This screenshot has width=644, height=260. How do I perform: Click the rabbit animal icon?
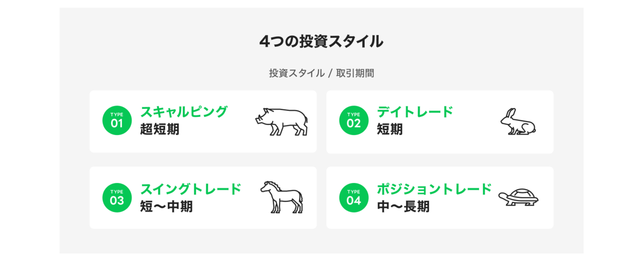[x=518, y=122]
